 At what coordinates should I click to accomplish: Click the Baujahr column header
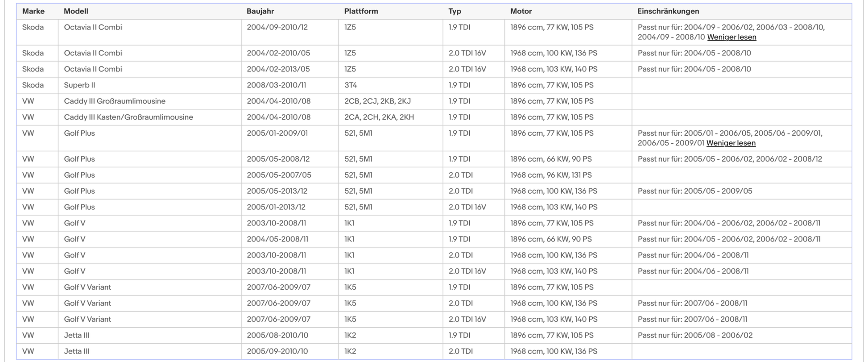[x=260, y=12]
